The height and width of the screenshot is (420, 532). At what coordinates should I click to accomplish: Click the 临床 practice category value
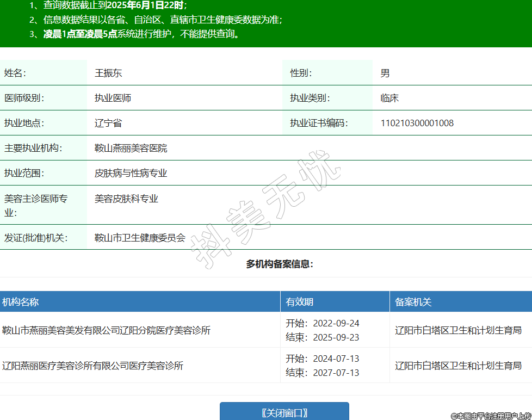coord(389,98)
